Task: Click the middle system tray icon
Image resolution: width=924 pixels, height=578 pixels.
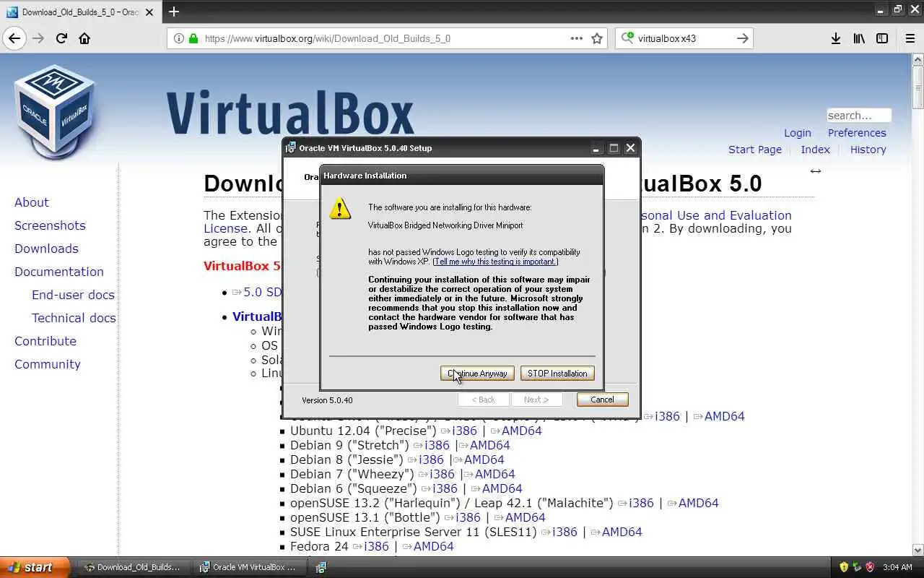Action: coord(857,567)
